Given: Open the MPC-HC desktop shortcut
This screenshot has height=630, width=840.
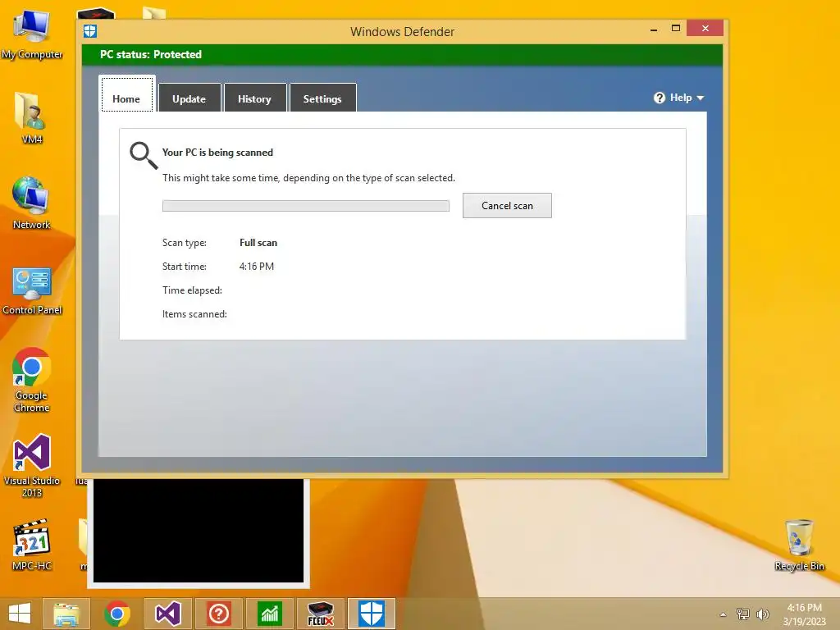Looking at the screenshot, I should coord(32,544).
